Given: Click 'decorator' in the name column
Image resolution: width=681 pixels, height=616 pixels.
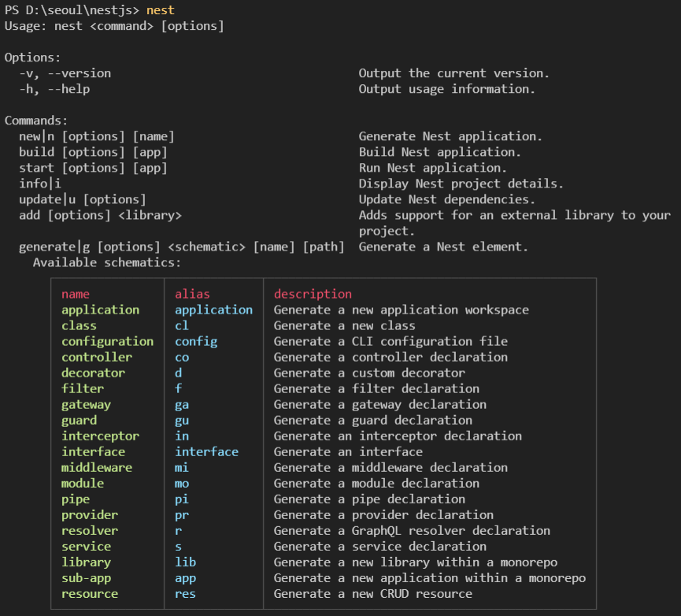Looking at the screenshot, I should coord(94,373).
